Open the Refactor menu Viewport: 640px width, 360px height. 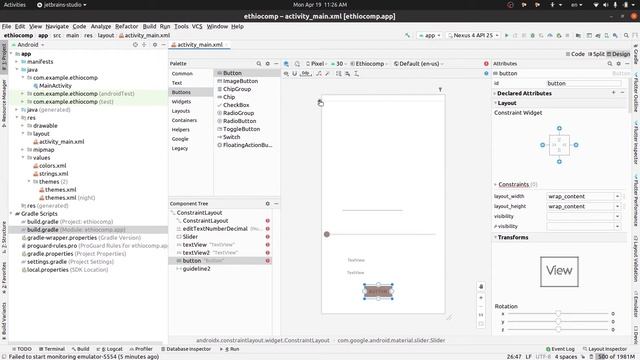pos(127,26)
